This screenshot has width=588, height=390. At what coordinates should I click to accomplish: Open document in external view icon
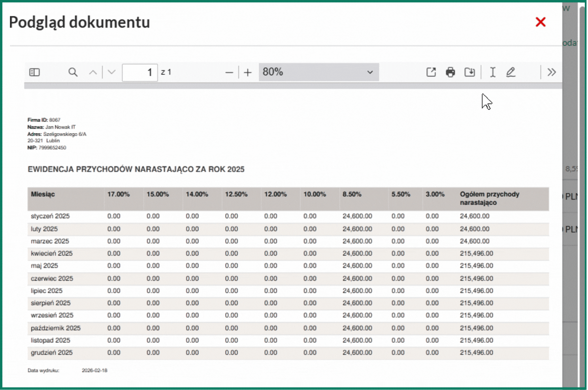pyautogui.click(x=431, y=72)
